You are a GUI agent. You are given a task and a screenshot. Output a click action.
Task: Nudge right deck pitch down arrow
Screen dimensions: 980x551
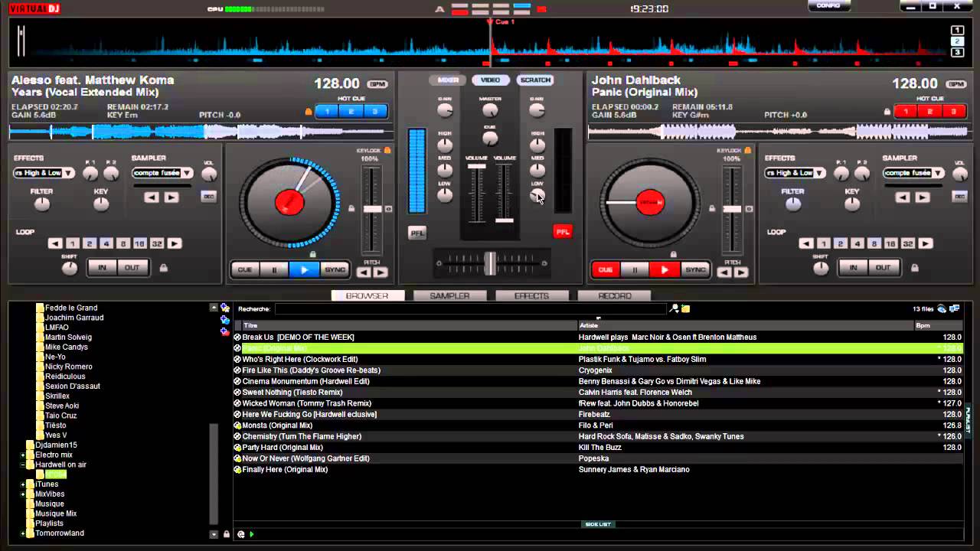click(724, 272)
